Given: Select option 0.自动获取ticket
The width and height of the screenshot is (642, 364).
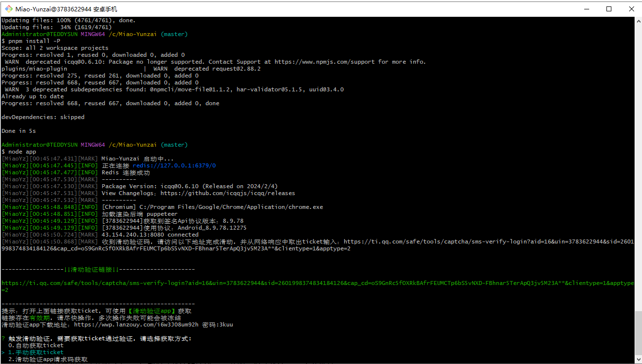Looking at the screenshot, I should pos(36,345).
